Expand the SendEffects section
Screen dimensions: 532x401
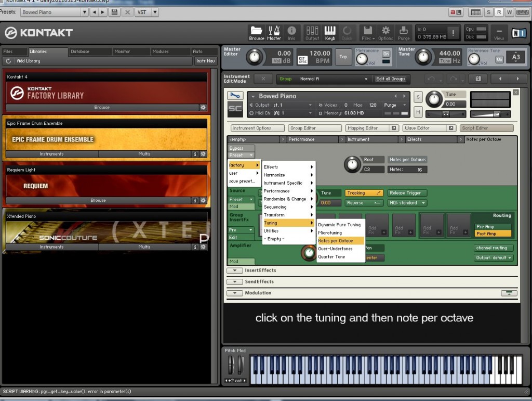click(x=234, y=281)
